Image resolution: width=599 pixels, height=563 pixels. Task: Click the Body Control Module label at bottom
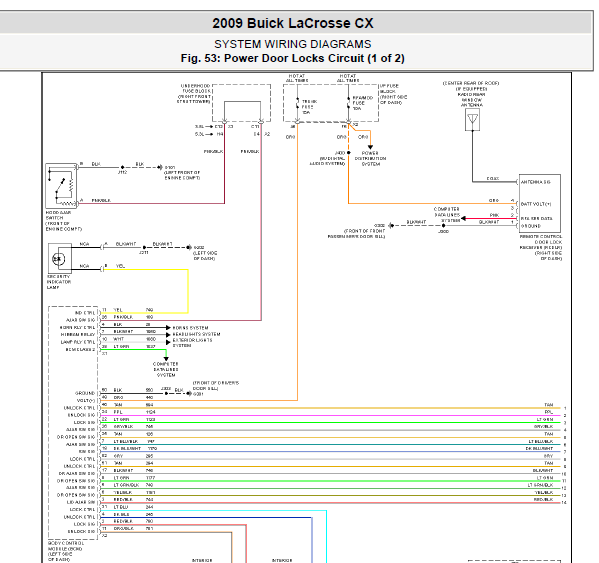(65, 551)
